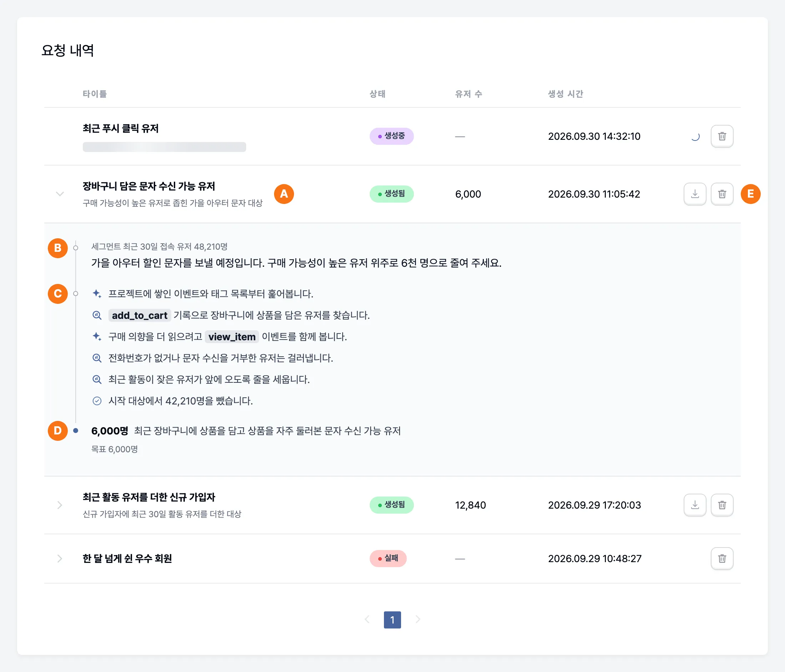Click search icon beside 최근 활동이 잦은 step
Viewport: 785px width, 672px height.
[x=97, y=379]
